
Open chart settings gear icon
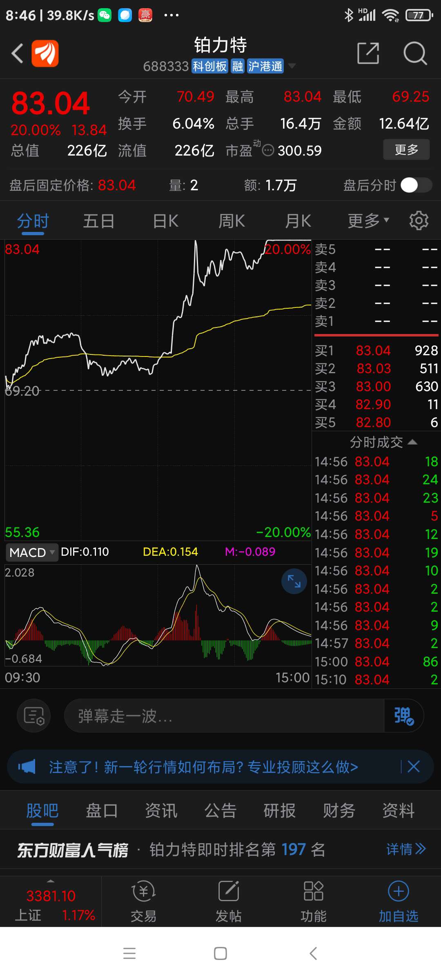(x=419, y=221)
